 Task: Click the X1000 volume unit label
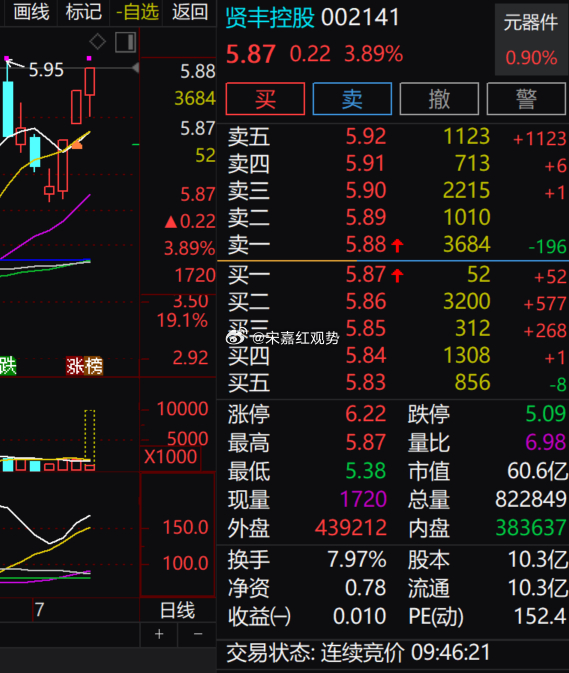click(170, 457)
